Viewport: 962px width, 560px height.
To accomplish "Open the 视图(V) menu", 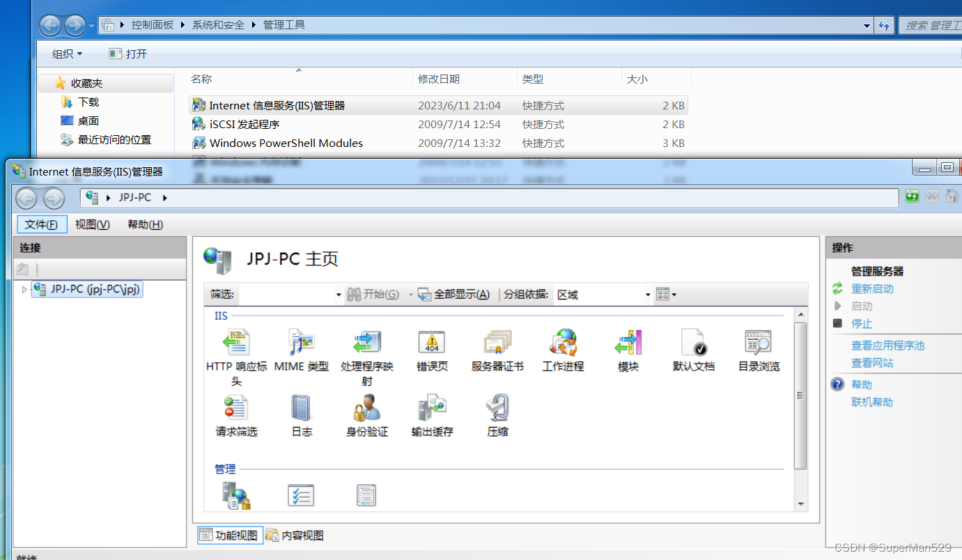I will 93,224.
